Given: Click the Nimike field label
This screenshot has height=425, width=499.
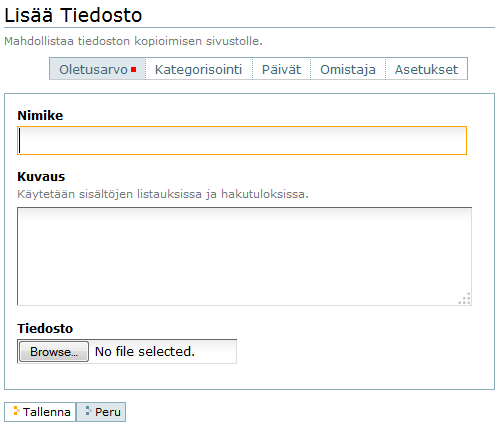Looking at the screenshot, I should pyautogui.click(x=40, y=116).
